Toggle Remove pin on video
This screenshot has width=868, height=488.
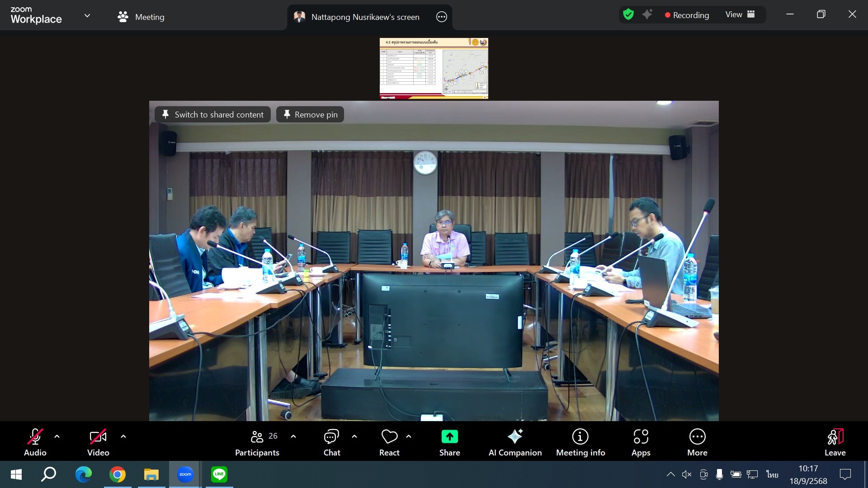(310, 114)
